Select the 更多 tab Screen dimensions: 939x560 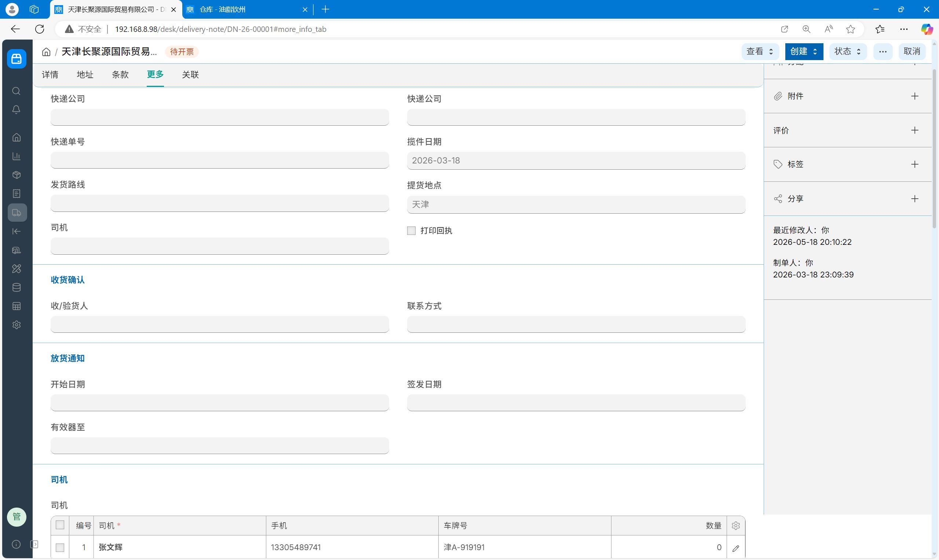pyautogui.click(x=155, y=74)
